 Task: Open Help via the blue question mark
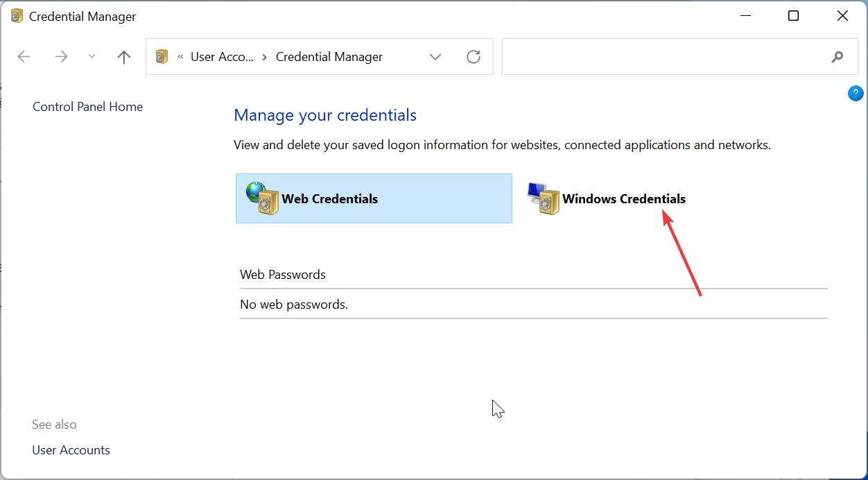856,94
